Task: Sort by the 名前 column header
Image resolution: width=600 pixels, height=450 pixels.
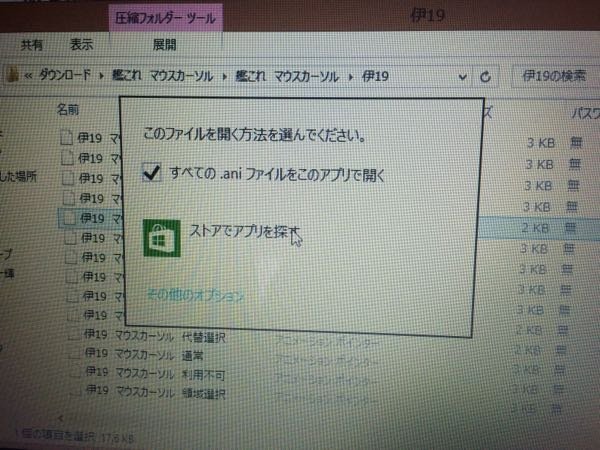Action: tap(67, 108)
